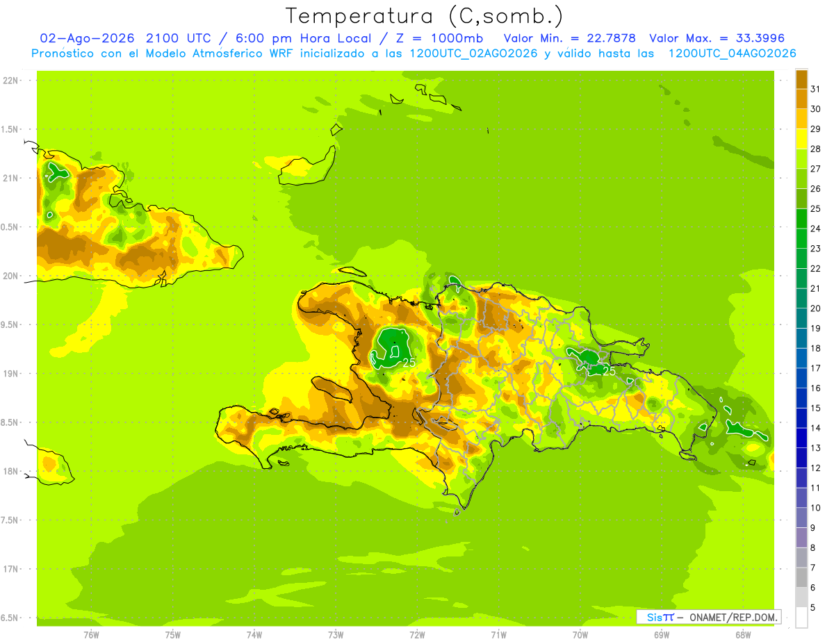Click the "19N" latitude label

(x=10, y=373)
